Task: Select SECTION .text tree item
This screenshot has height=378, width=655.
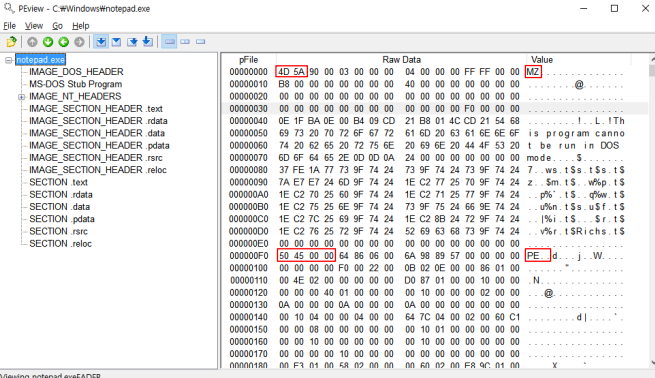Action: [x=58, y=182]
